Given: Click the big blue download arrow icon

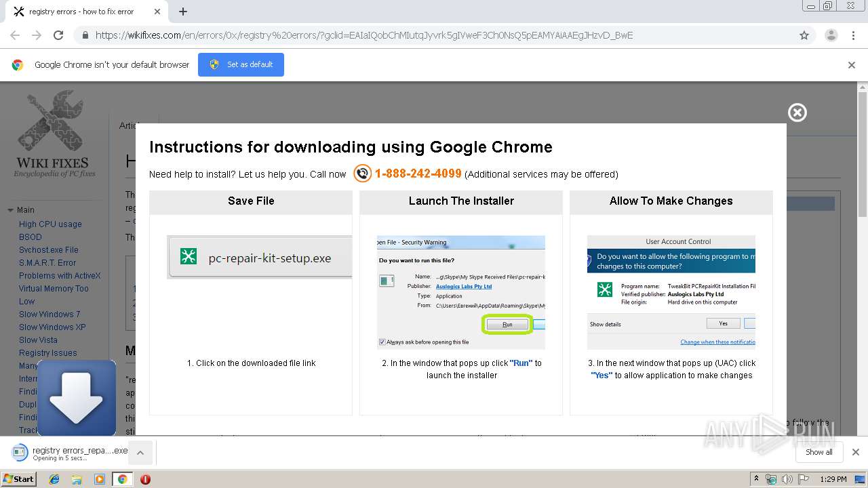Looking at the screenshot, I should coord(77,398).
